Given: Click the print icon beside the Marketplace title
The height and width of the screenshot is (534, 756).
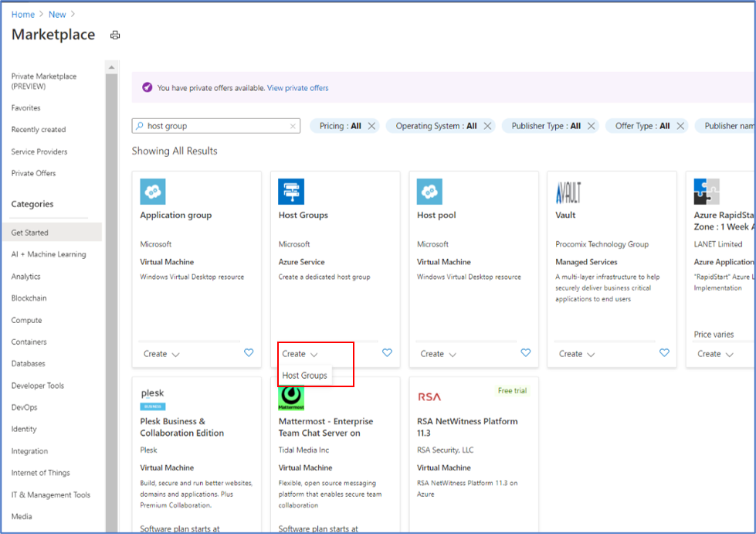Looking at the screenshot, I should (x=115, y=36).
